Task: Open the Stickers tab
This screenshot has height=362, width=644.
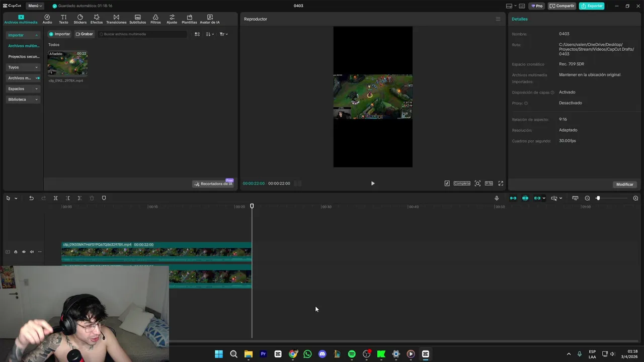Action: point(80,19)
